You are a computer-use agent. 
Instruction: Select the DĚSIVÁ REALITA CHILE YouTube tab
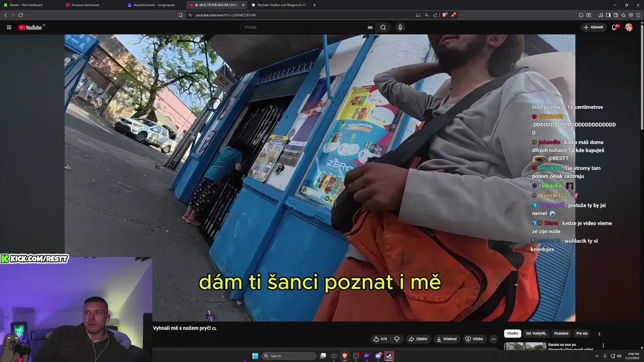point(216,5)
